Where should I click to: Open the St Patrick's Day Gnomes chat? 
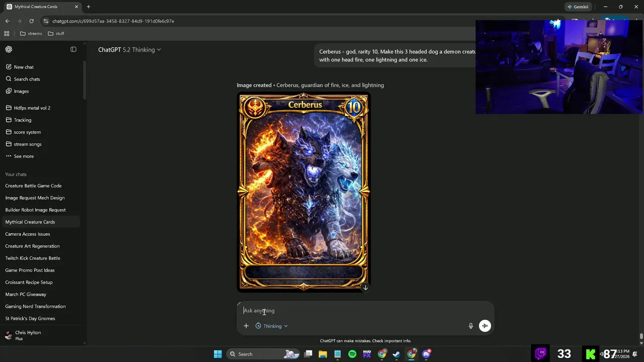click(40, 318)
